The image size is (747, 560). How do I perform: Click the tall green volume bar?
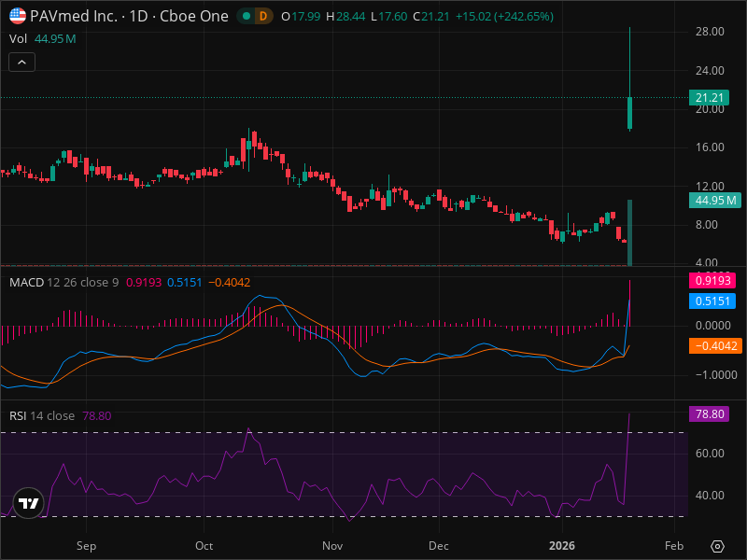pos(629,232)
